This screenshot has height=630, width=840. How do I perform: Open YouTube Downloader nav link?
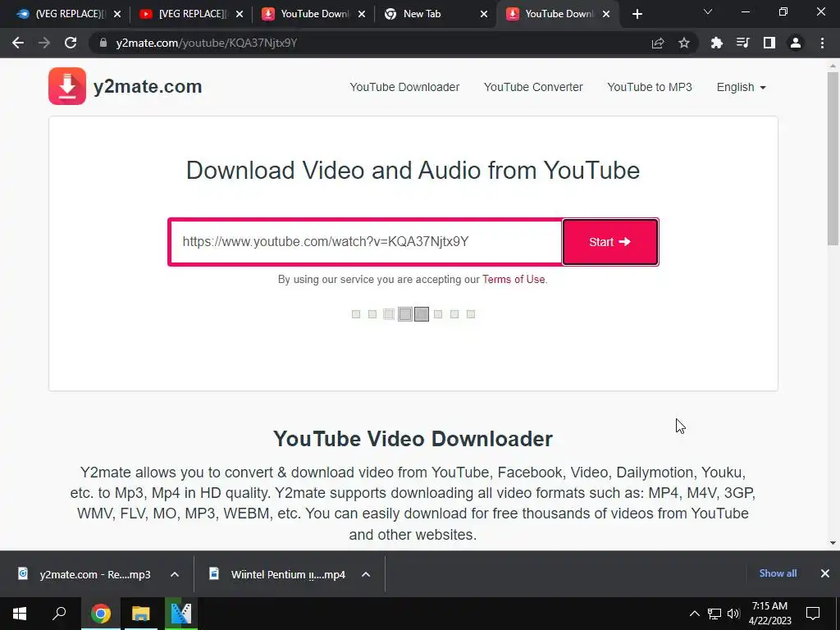click(404, 87)
